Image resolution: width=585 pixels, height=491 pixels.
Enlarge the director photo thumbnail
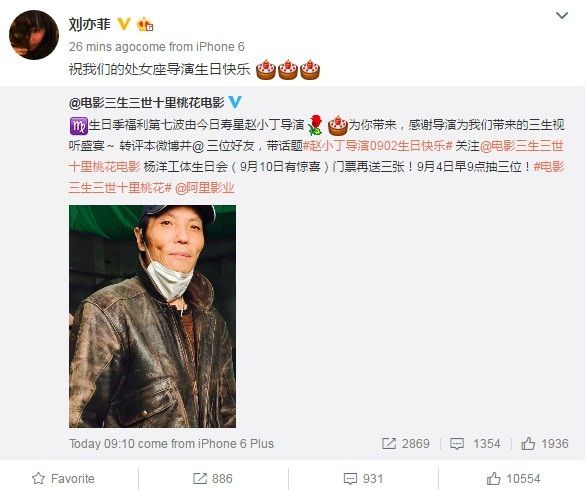(152, 316)
